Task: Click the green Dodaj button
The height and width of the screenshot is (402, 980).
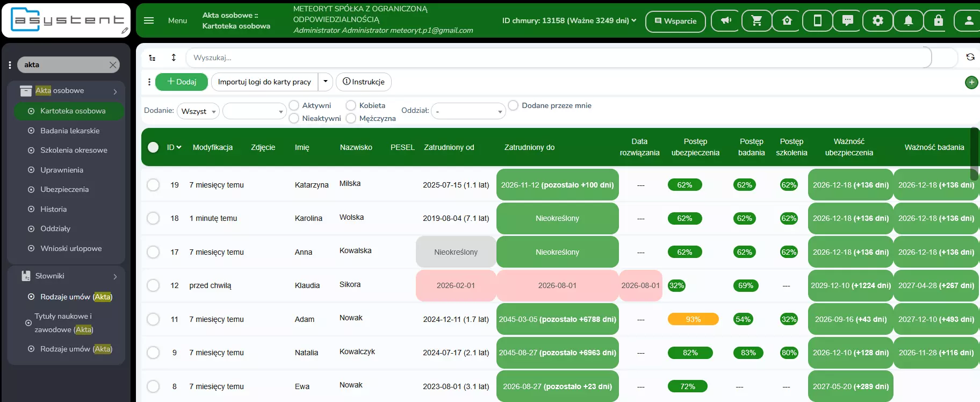Action: point(182,82)
